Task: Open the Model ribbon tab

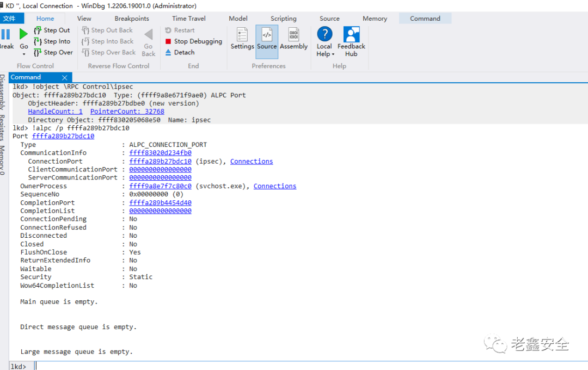Action: click(238, 18)
